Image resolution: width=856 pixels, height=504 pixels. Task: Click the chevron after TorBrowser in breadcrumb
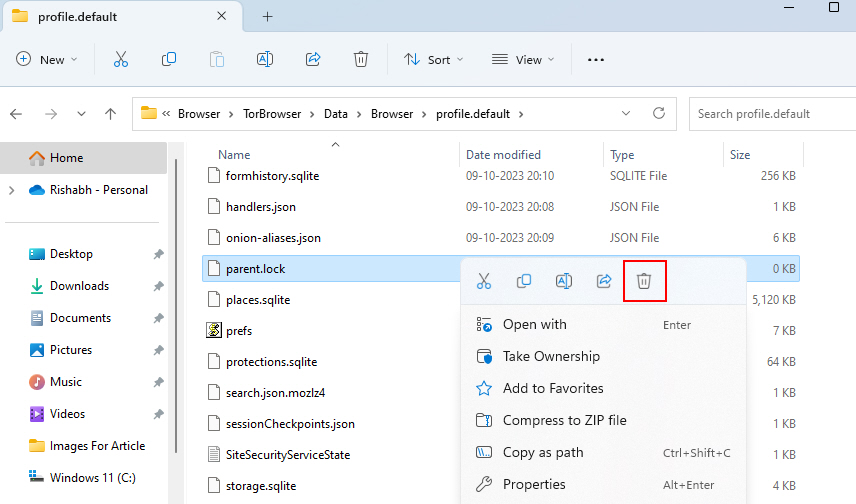tap(312, 114)
